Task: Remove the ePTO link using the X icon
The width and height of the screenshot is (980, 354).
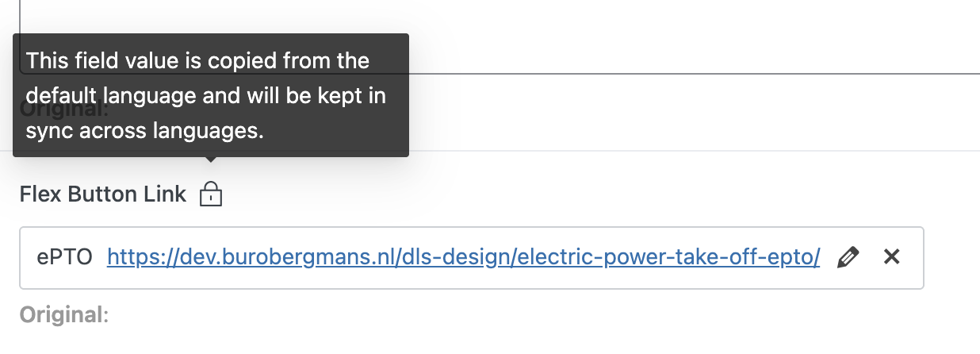Action: pyautogui.click(x=892, y=257)
